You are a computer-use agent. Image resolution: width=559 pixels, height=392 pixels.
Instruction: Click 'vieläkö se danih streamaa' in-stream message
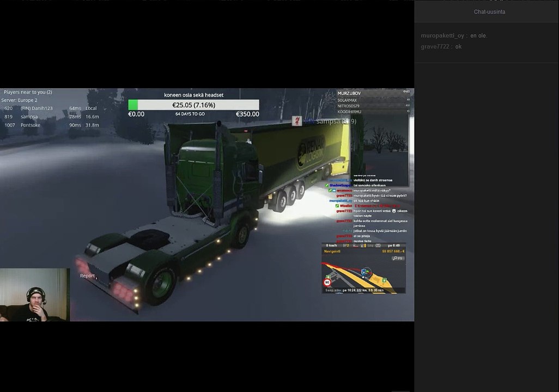(373, 180)
